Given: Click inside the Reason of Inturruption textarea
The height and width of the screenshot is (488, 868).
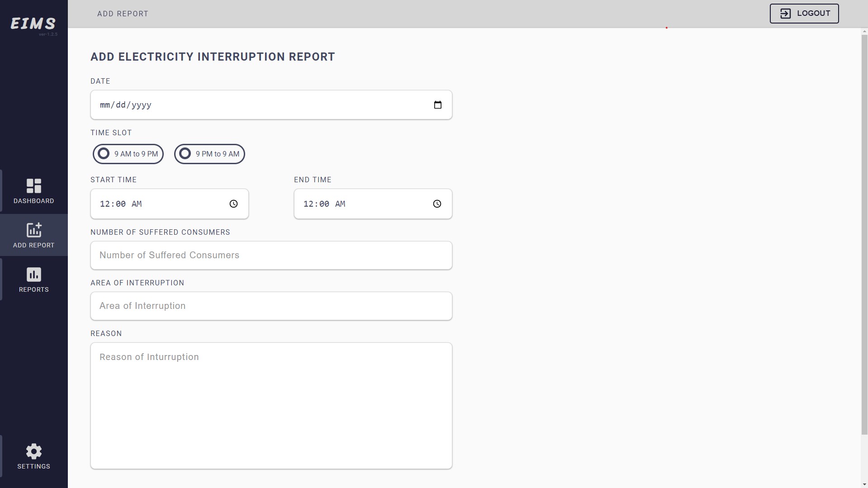Looking at the screenshot, I should coord(271,406).
